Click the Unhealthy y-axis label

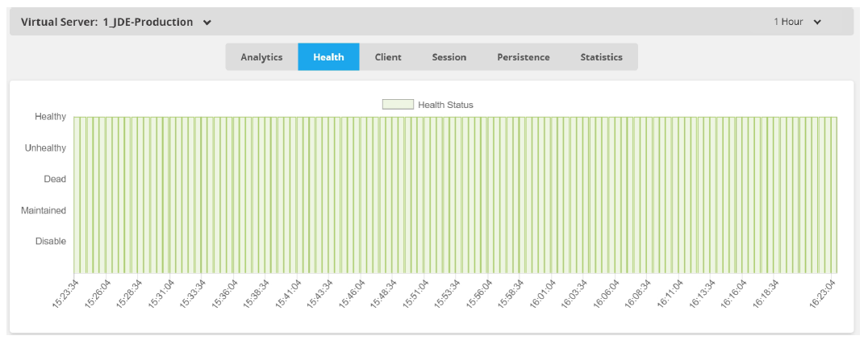(45, 148)
